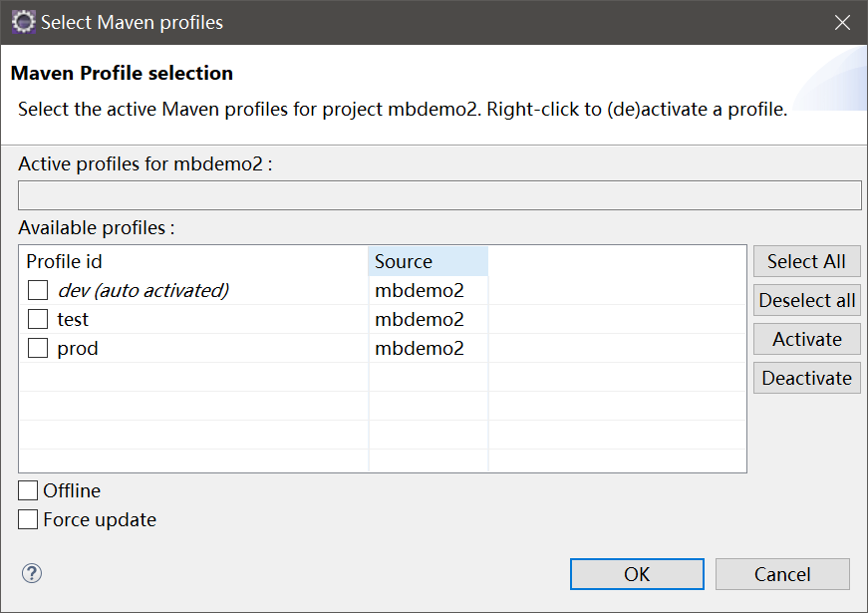
Task: Click the Activate button
Action: [806, 339]
